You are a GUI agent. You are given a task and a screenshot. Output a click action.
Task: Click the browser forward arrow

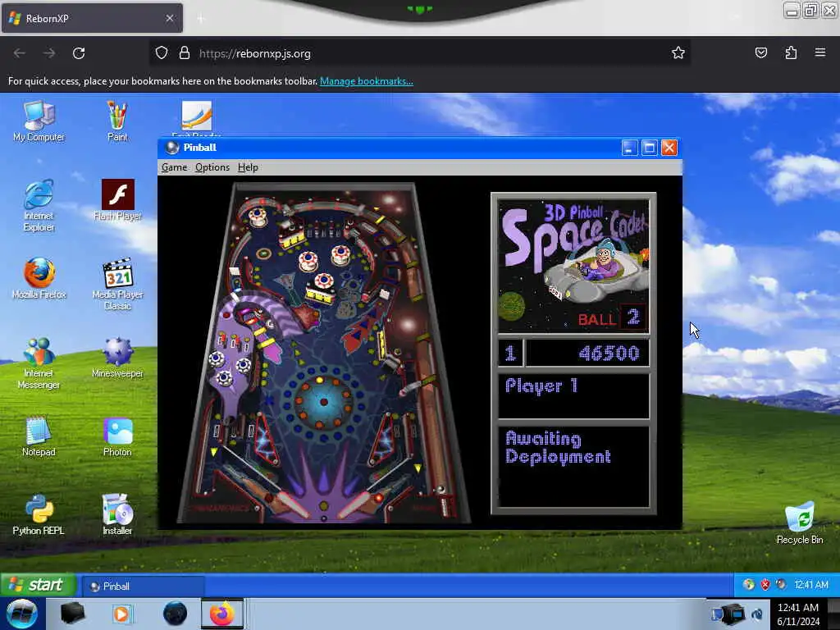coord(49,53)
